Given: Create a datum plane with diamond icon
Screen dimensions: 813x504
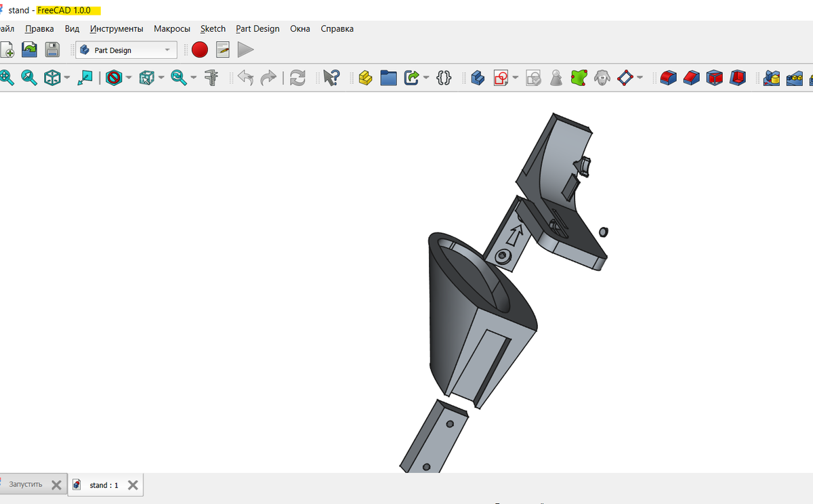Looking at the screenshot, I should [625, 78].
